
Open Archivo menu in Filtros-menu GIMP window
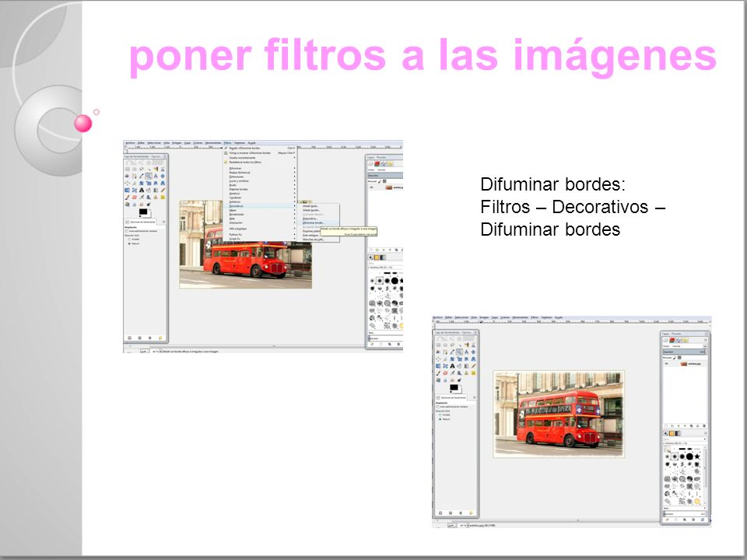130,143
